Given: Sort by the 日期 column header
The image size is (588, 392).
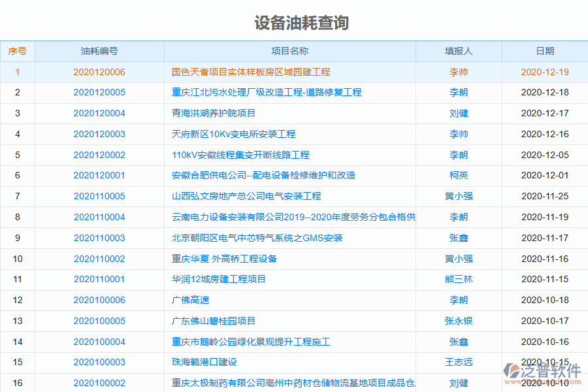Looking at the screenshot, I should 544,51.
